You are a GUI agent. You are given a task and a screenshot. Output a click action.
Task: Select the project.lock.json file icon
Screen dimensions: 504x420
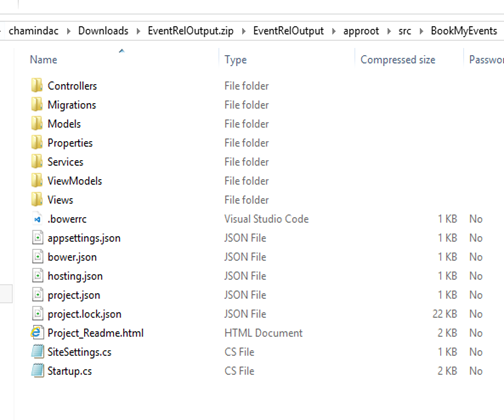pos(37,314)
